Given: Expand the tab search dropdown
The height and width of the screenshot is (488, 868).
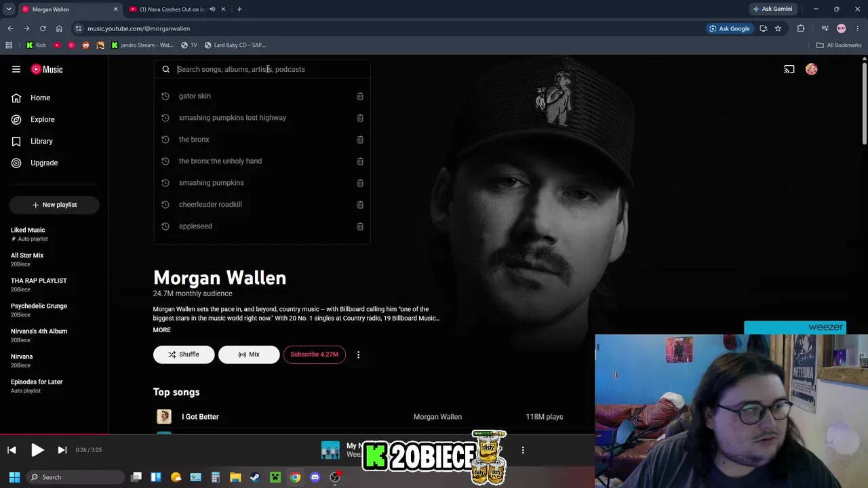Looking at the screenshot, I should (x=9, y=9).
